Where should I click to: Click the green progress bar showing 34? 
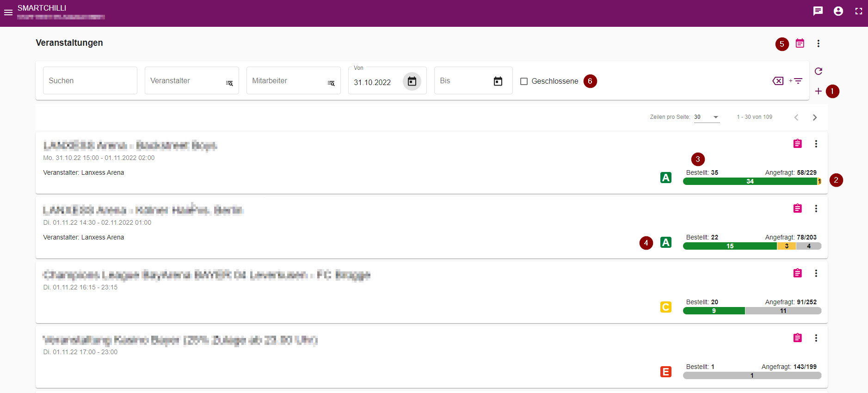[750, 181]
